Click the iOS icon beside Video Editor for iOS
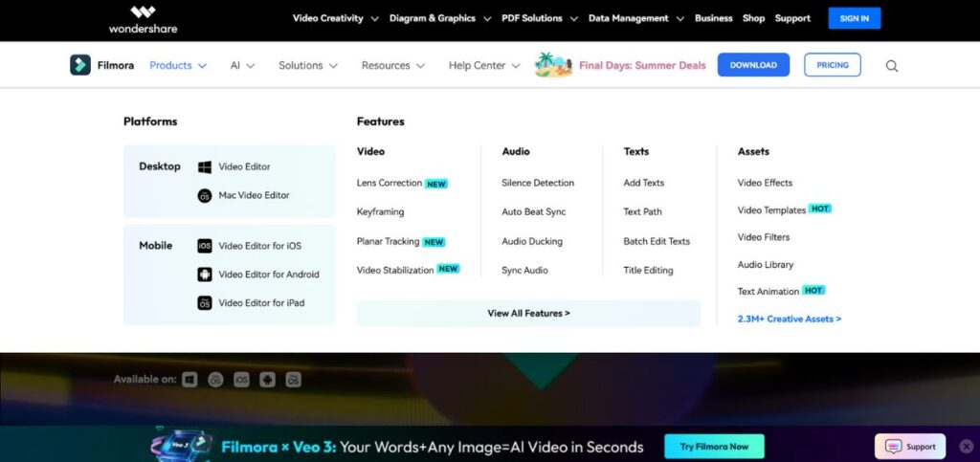The width and height of the screenshot is (980, 462). [205, 246]
